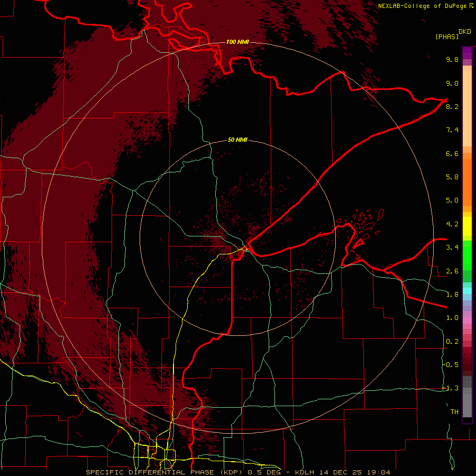The width and height of the screenshot is (476, 476).
Task: Select the 0.2 value on the scale
Action: [452, 342]
